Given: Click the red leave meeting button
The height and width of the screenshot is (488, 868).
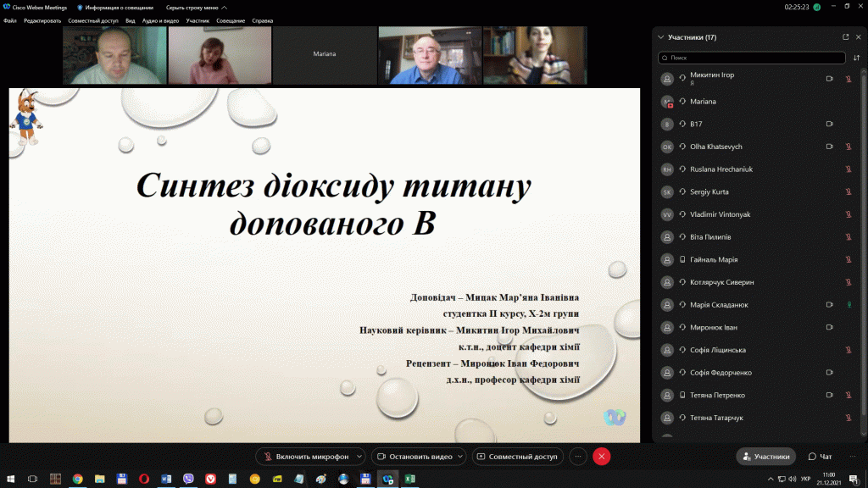Looking at the screenshot, I should tap(601, 457).
